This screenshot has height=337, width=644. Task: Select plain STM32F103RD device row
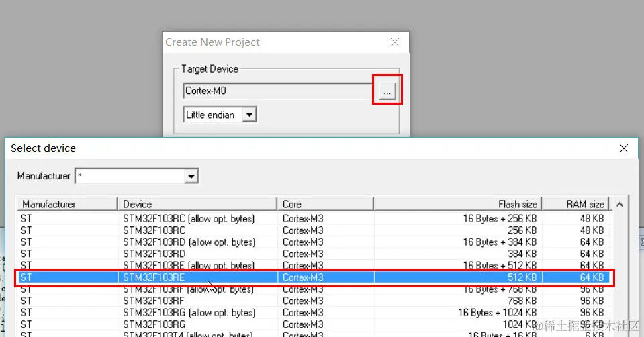pos(314,254)
